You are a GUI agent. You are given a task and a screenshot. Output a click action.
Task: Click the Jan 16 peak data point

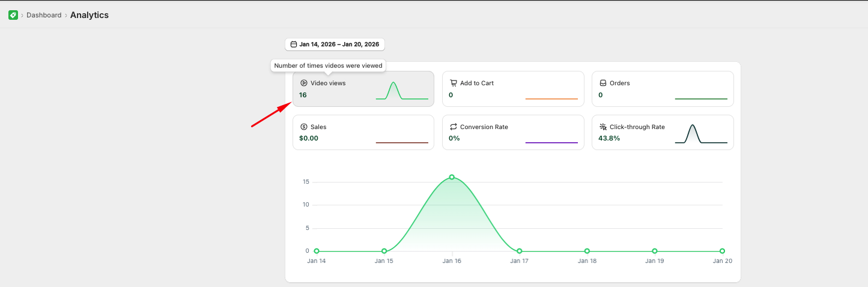click(452, 177)
